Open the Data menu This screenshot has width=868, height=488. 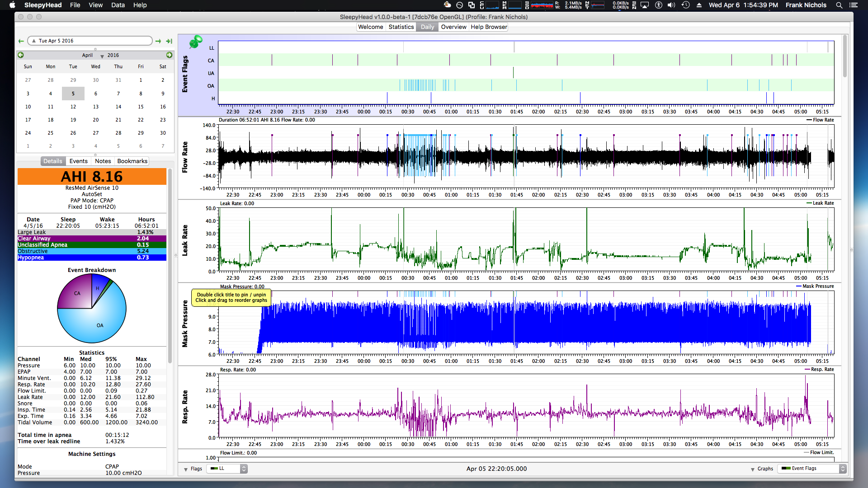coord(118,5)
